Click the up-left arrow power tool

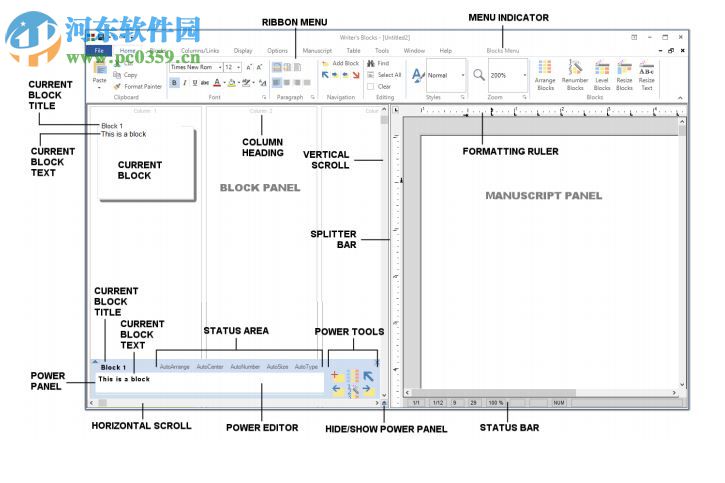pos(368,376)
